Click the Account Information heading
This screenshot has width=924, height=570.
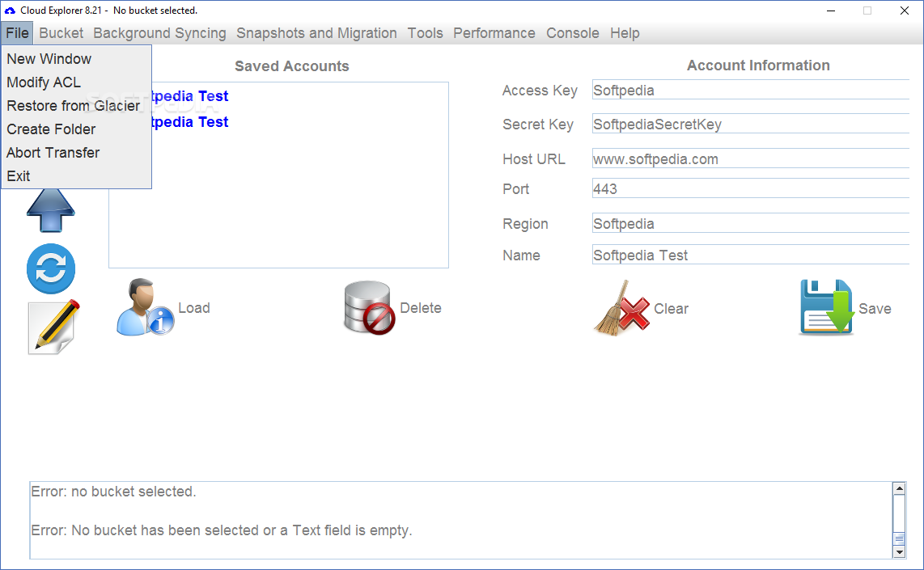pos(758,65)
